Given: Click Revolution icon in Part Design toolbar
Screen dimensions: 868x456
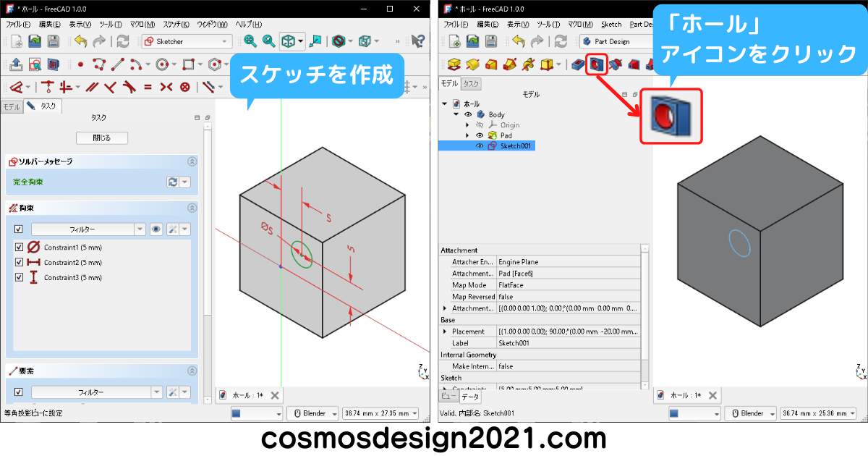Looking at the screenshot, I should click(473, 64).
